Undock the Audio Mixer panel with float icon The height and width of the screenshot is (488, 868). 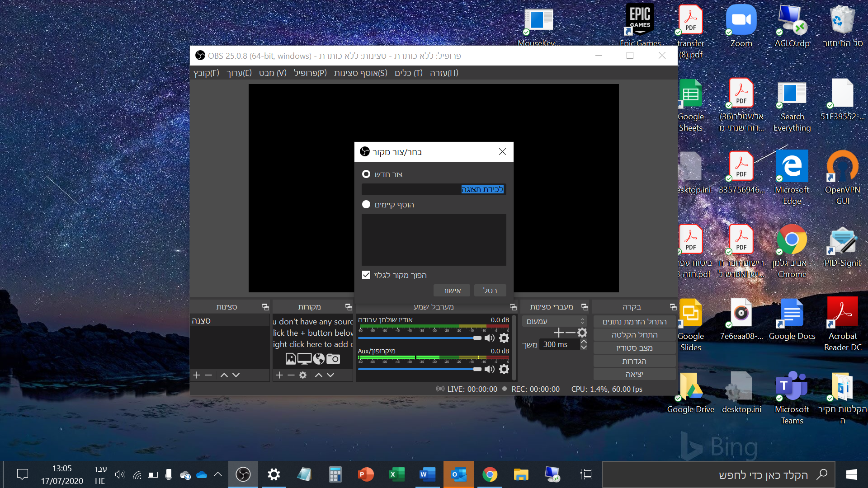(513, 307)
